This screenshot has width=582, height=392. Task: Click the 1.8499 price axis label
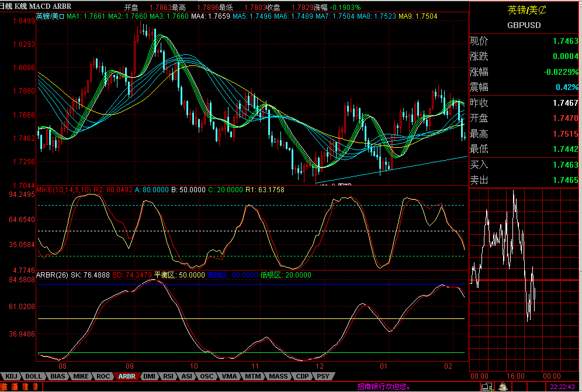click(24, 21)
